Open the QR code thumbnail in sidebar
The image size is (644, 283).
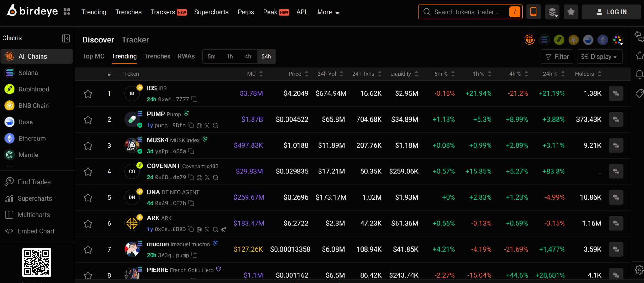[36, 263]
